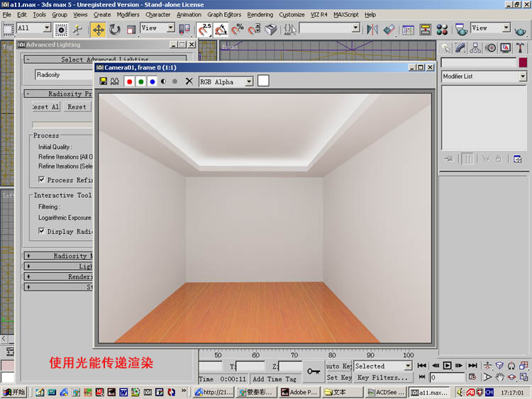
Task: Open the MAXScript menu
Action: 345,15
